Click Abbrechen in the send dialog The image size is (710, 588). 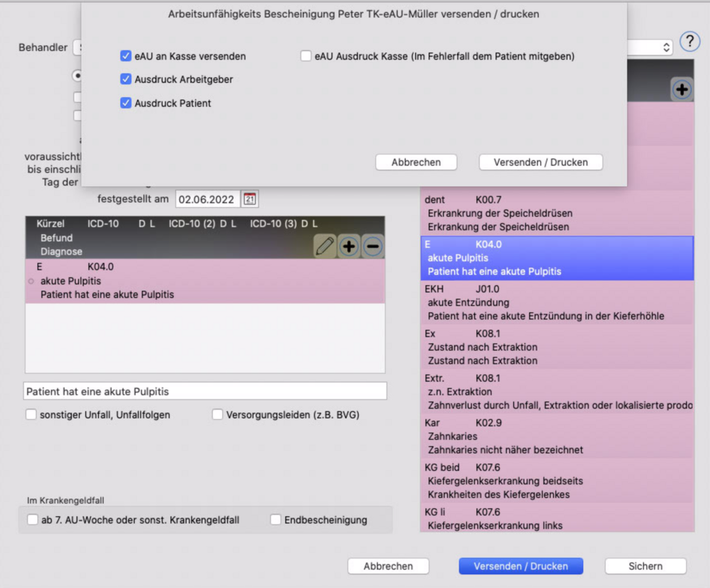(416, 162)
